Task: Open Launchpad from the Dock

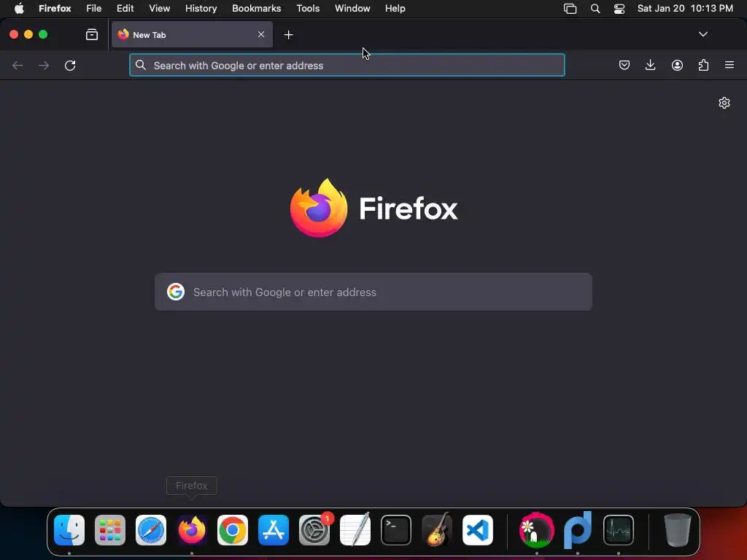Action: click(x=110, y=529)
